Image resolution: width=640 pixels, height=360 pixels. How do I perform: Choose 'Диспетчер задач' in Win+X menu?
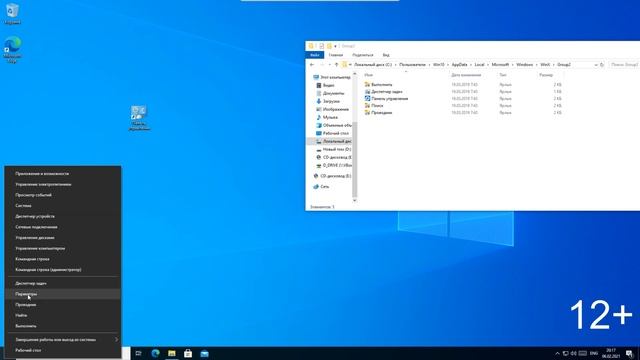click(x=63, y=283)
